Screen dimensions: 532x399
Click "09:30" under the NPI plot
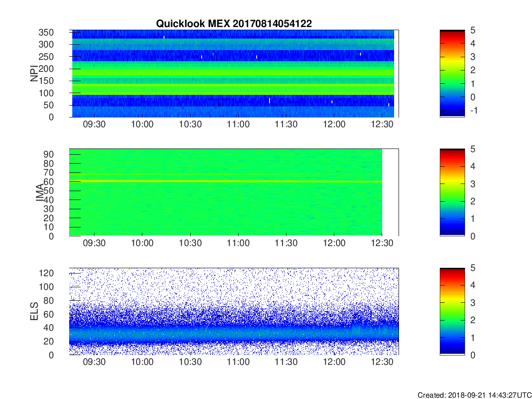pyautogui.click(x=94, y=125)
